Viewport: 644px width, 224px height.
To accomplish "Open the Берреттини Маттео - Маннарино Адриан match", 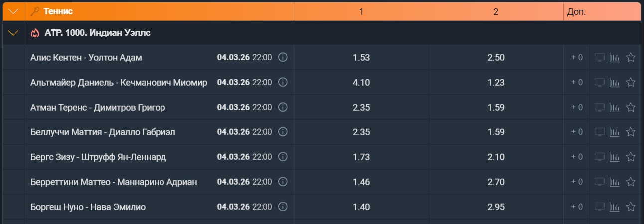I will click(x=114, y=182).
